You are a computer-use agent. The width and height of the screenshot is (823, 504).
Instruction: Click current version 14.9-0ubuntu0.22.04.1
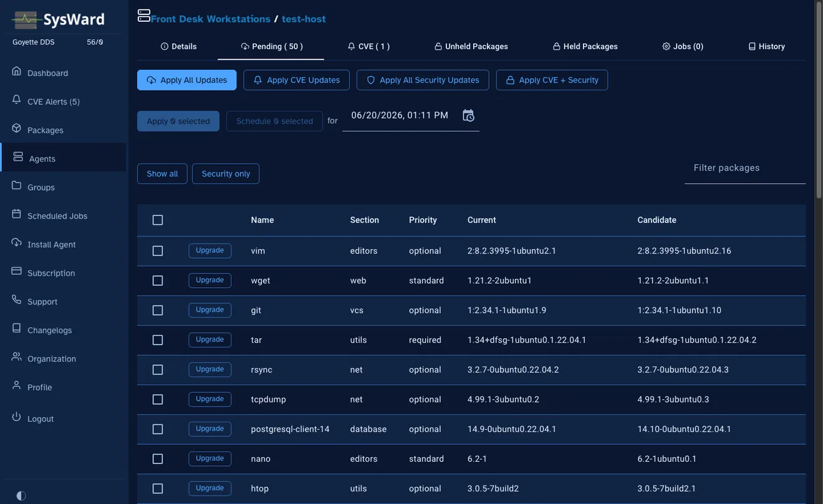[x=512, y=429]
